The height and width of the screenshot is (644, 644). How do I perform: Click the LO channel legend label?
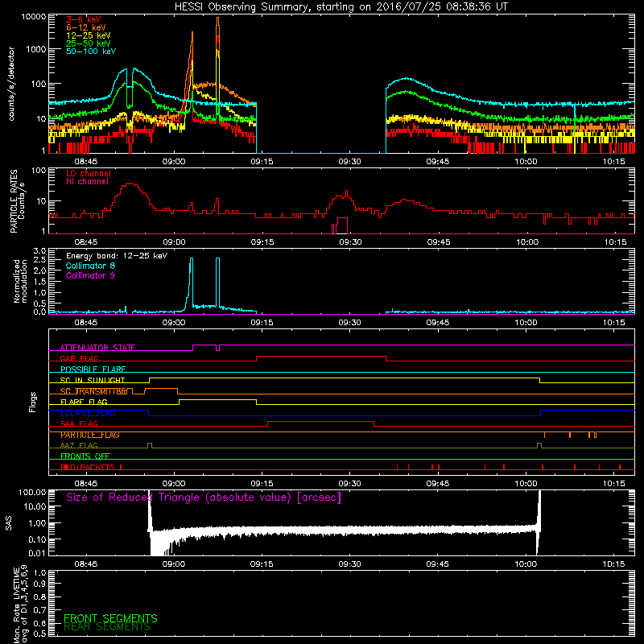[89, 173]
